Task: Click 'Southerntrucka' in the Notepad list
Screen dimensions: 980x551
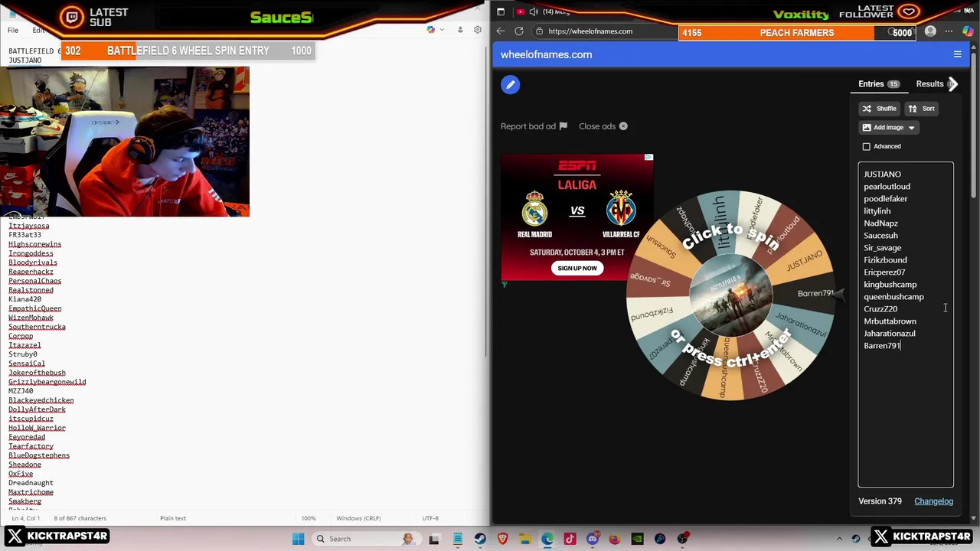Action: pyautogui.click(x=37, y=327)
